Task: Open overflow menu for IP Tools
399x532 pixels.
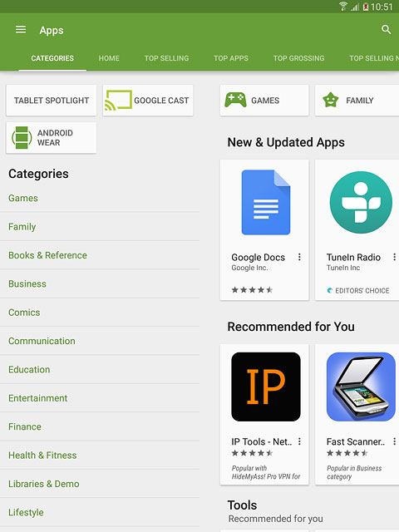Action: pos(299,441)
